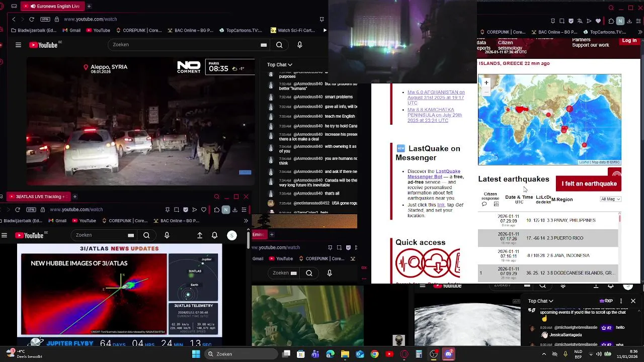Screen dimensions: 644x362
Task: Open new tab in 3I/ATLAS browser window
Action: [74, 197]
